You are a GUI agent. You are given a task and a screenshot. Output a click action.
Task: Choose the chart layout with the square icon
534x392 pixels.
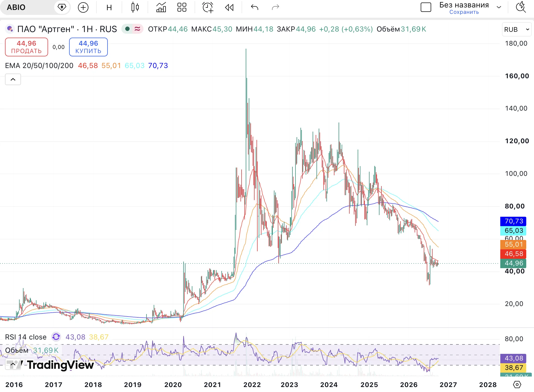(426, 7)
